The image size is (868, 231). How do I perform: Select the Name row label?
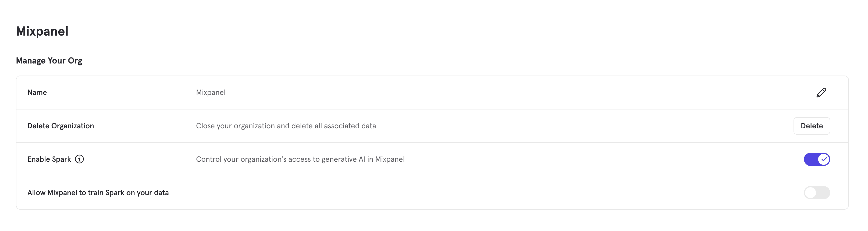(x=37, y=93)
